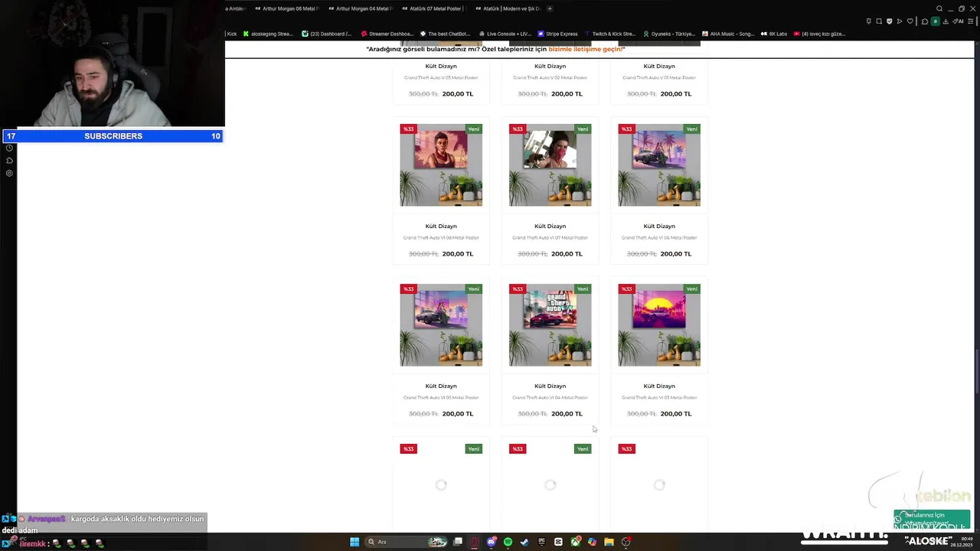The height and width of the screenshot is (551, 980).
Task: Open The best ChatBot bookmark
Action: click(446, 34)
